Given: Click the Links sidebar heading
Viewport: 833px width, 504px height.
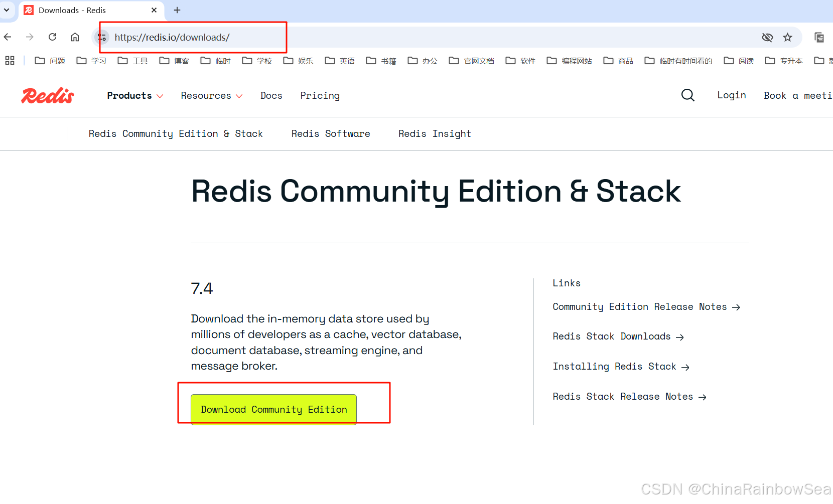Looking at the screenshot, I should pos(567,283).
